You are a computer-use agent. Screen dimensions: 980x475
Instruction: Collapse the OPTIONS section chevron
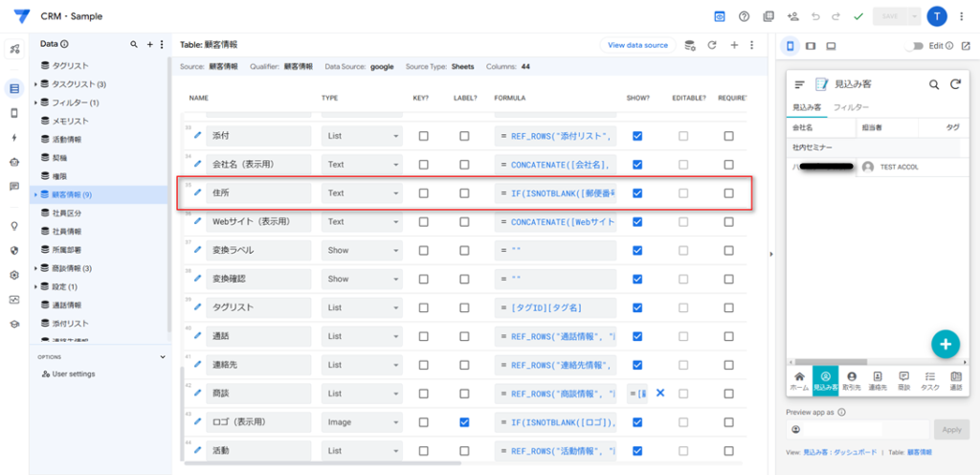163,357
